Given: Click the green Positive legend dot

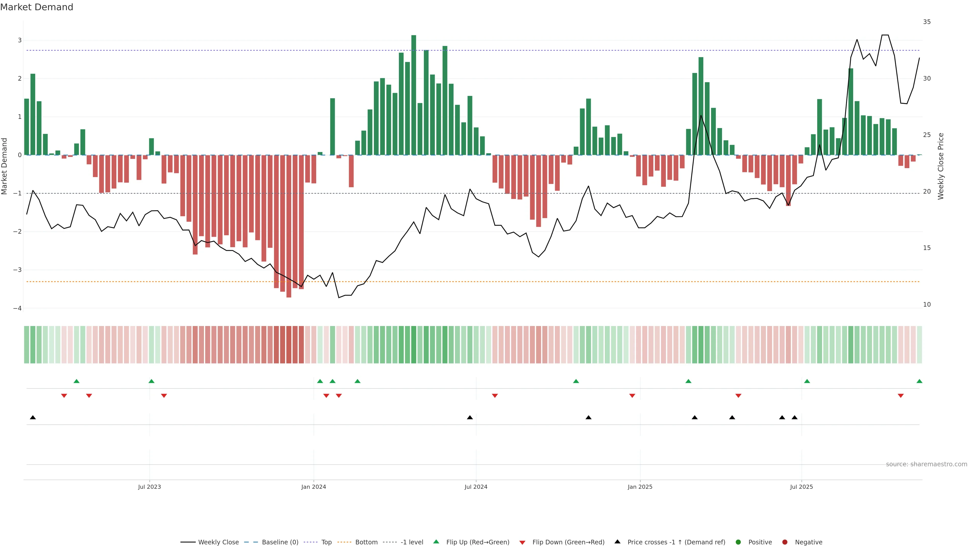Looking at the screenshot, I should [x=738, y=542].
